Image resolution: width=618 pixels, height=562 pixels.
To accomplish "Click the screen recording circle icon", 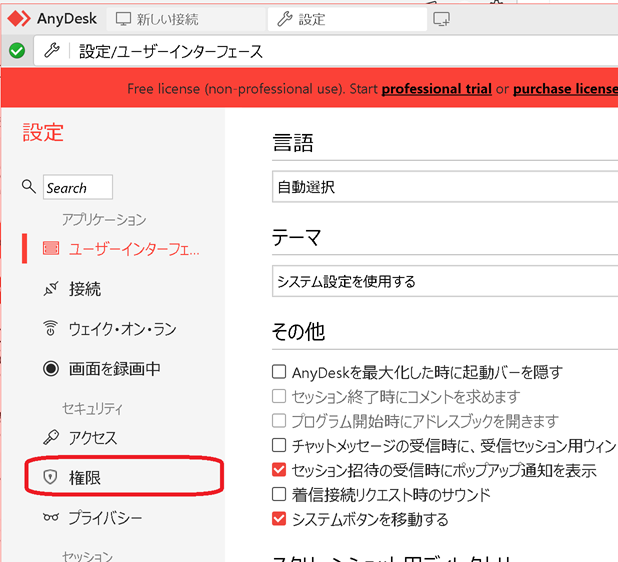I will click(x=51, y=369).
